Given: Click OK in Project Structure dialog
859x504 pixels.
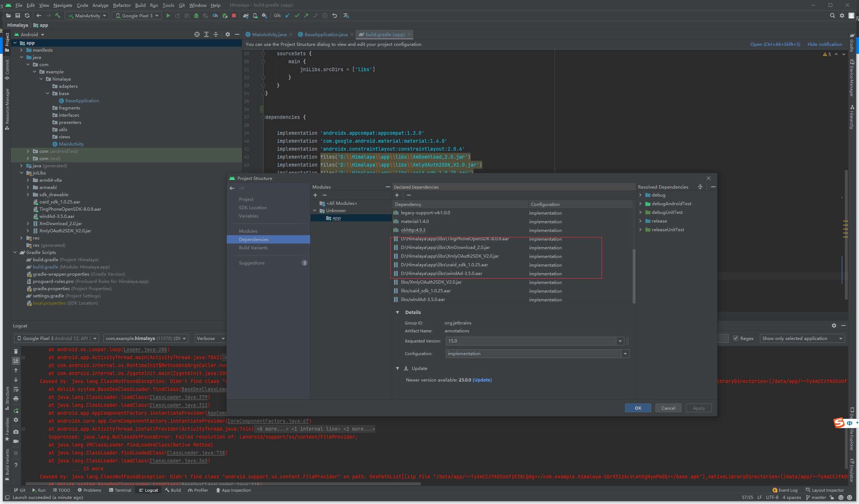Looking at the screenshot, I should (x=638, y=408).
